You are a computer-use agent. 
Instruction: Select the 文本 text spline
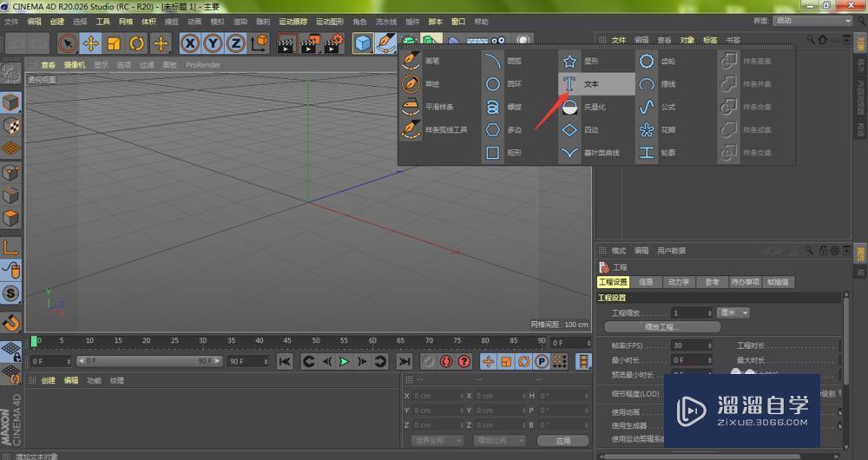pos(596,84)
